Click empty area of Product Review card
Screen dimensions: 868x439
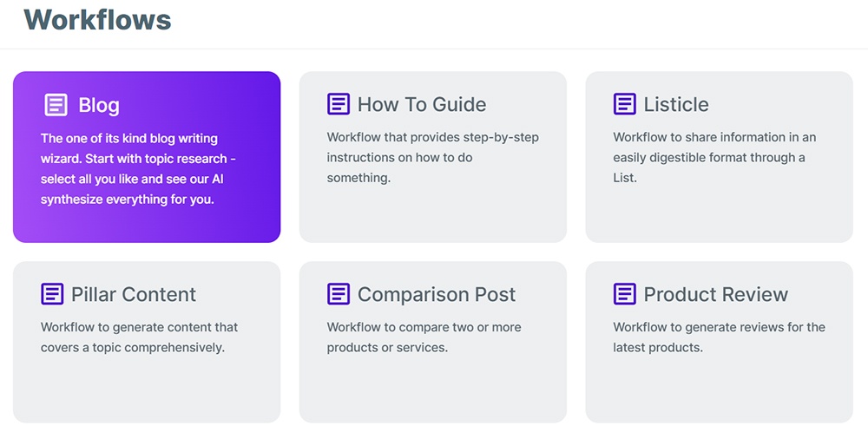coord(719,390)
